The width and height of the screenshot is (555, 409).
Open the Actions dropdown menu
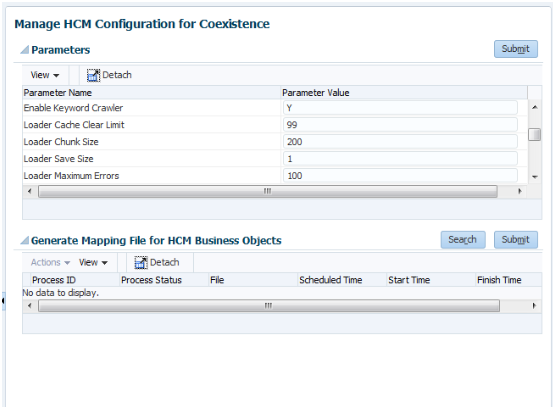tap(50, 263)
